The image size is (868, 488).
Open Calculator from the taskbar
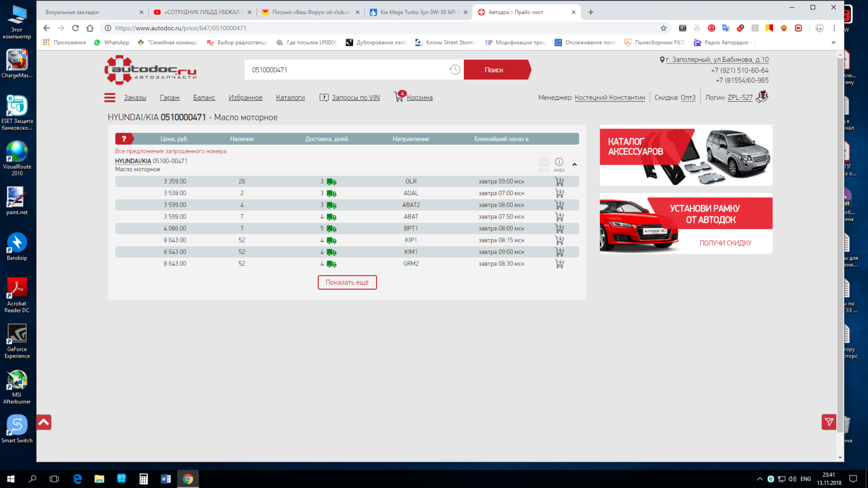pos(144,479)
